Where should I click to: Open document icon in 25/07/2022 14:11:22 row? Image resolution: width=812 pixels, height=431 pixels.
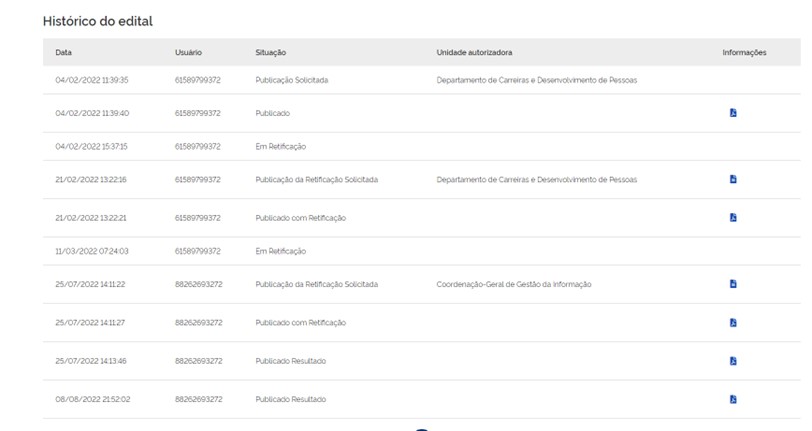(x=733, y=284)
